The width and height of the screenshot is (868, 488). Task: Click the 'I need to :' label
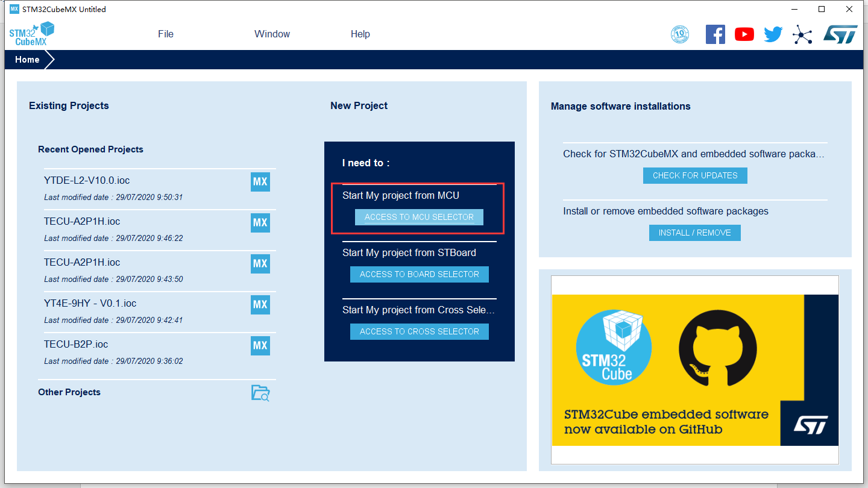[366, 163]
